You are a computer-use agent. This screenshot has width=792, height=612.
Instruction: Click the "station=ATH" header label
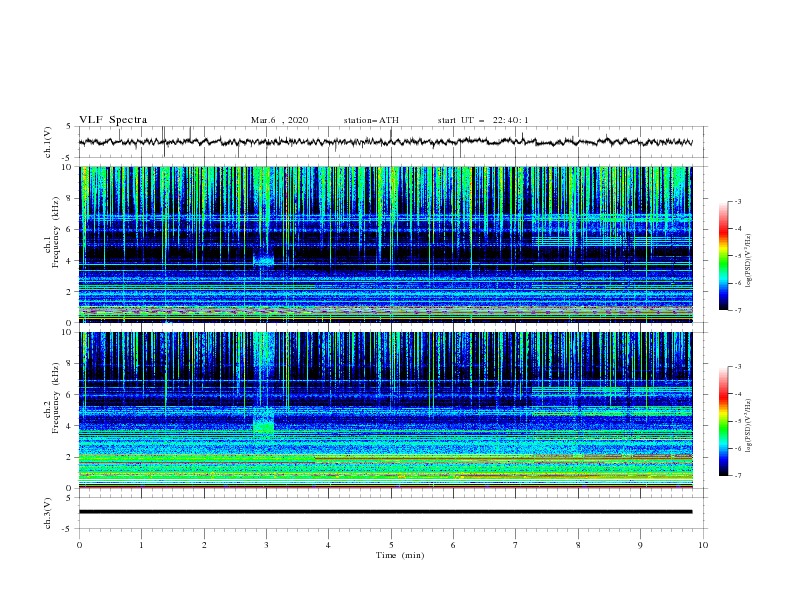pyautogui.click(x=371, y=120)
